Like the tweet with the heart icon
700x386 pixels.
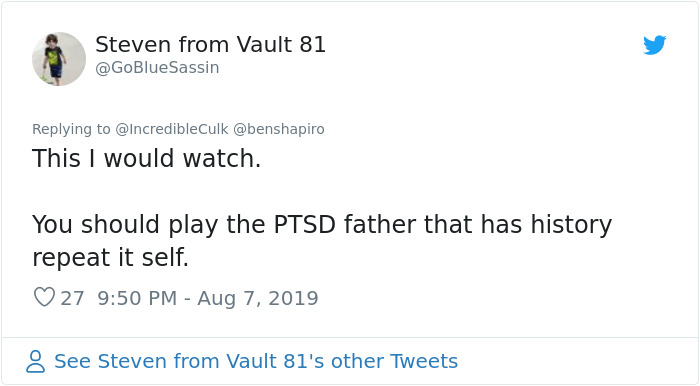click(x=44, y=297)
